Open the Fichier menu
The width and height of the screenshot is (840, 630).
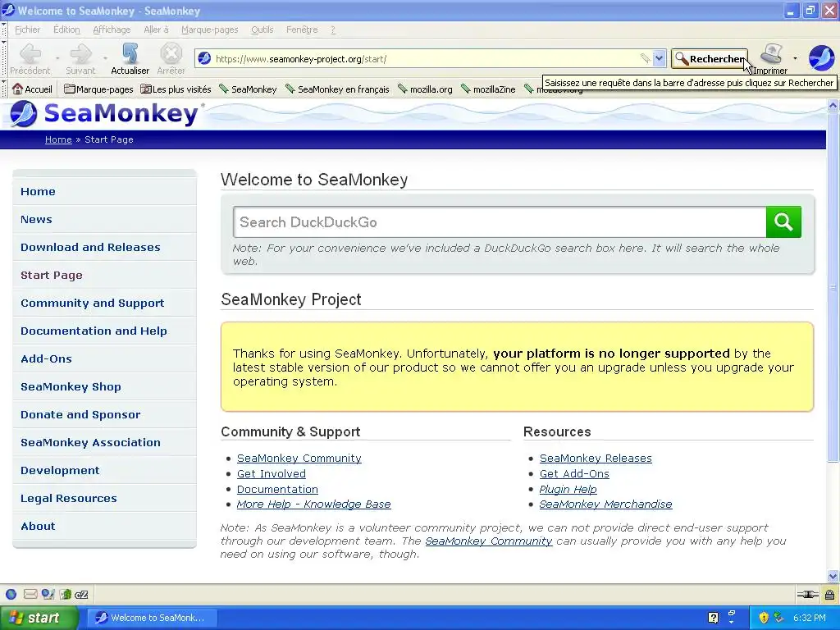click(27, 30)
